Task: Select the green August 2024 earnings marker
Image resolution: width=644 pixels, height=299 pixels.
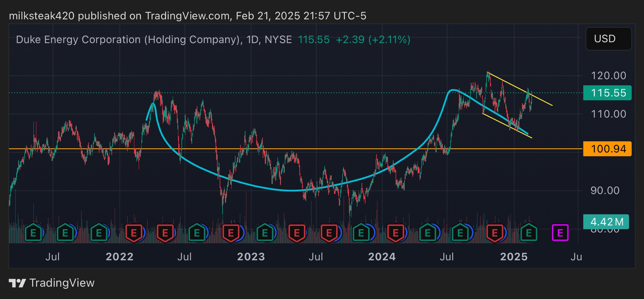Action: click(460, 233)
